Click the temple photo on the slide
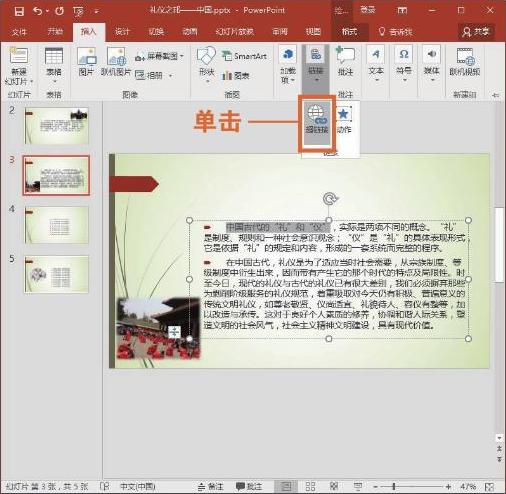 (159, 328)
